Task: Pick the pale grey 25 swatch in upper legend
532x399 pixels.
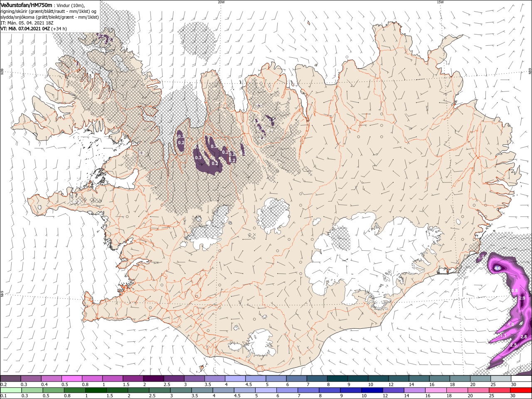Action: pyautogui.click(x=501, y=379)
